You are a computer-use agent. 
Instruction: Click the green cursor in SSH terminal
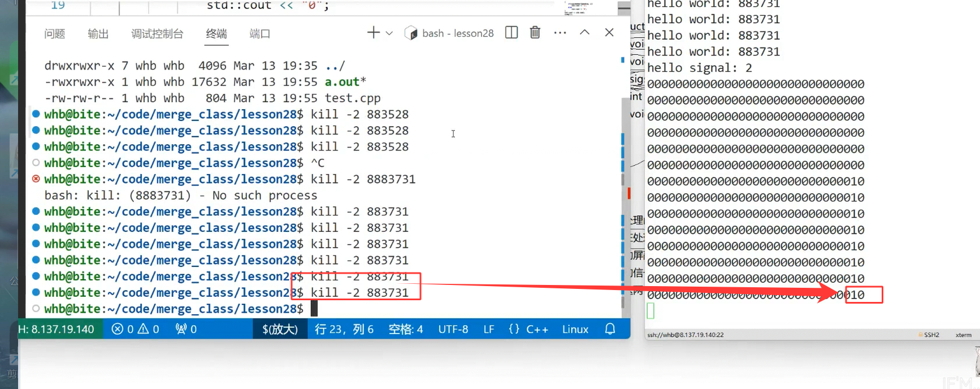click(651, 311)
